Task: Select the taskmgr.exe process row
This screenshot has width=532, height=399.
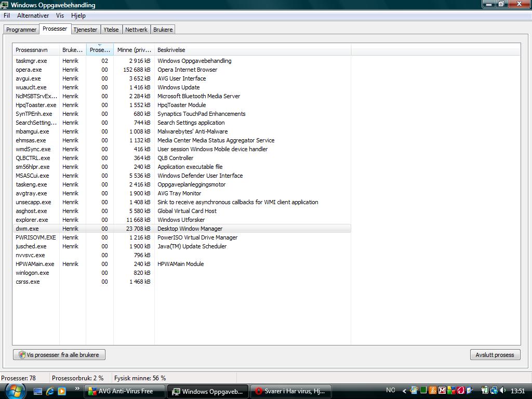Action: 182,61
